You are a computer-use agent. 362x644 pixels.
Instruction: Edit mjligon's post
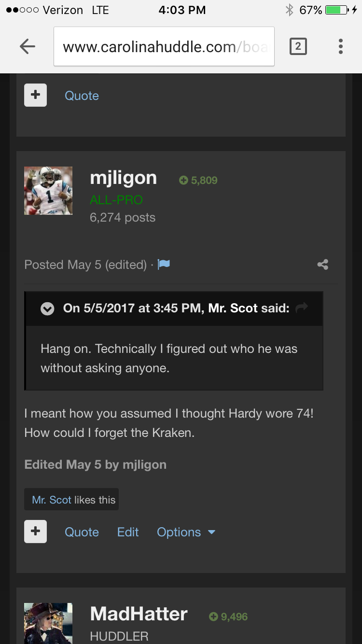[128, 532]
